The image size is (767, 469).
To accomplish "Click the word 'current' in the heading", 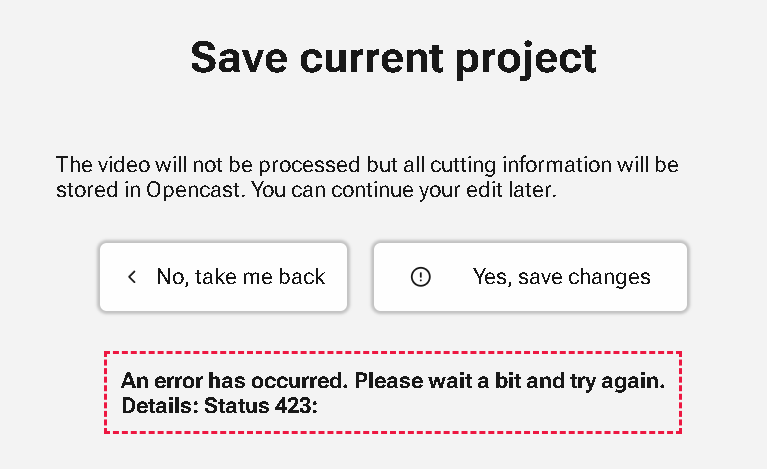I will 371,59.
